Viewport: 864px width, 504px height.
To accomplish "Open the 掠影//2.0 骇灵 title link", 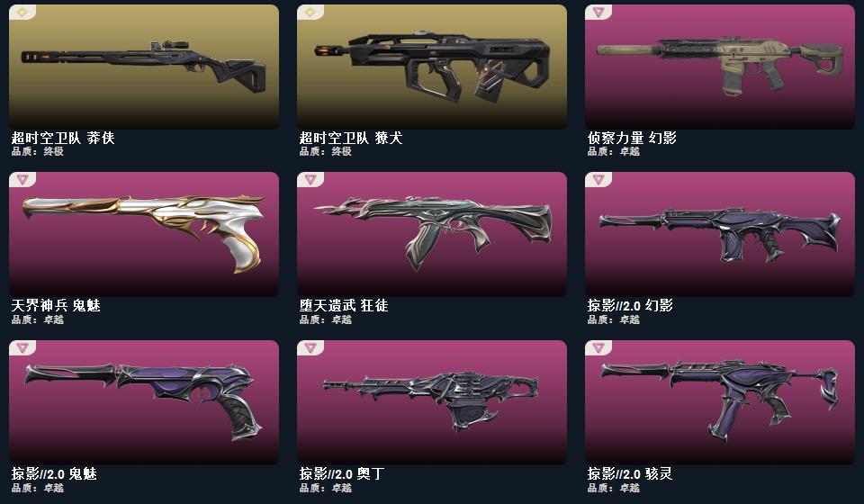I will click(630, 473).
